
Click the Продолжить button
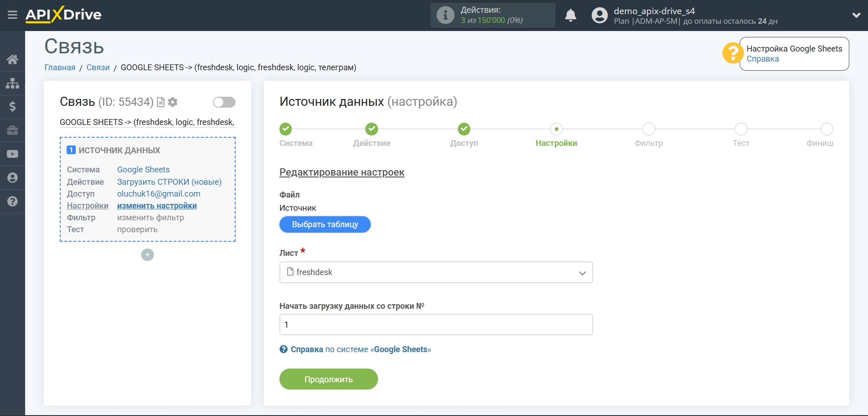click(x=329, y=379)
